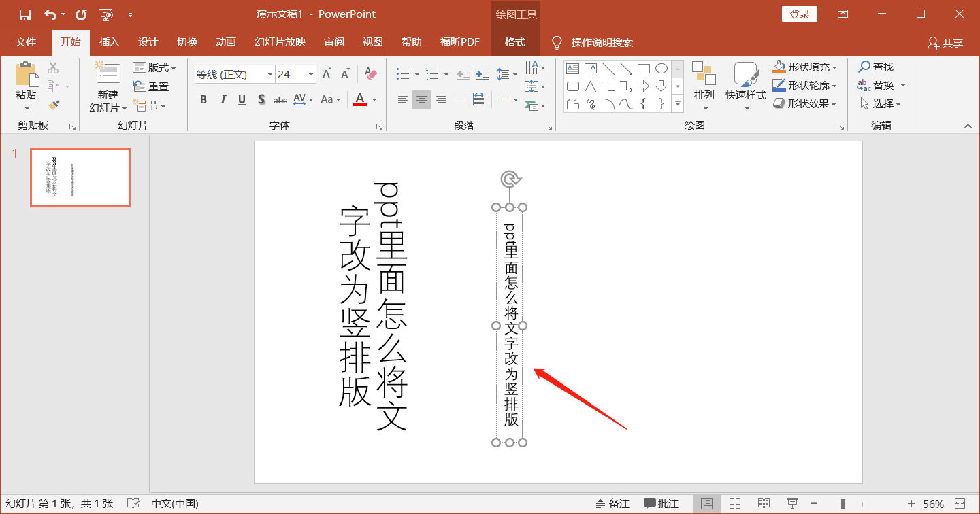Decrease font size with smaller A icon
Screen dimensions: 980x514
pos(346,73)
